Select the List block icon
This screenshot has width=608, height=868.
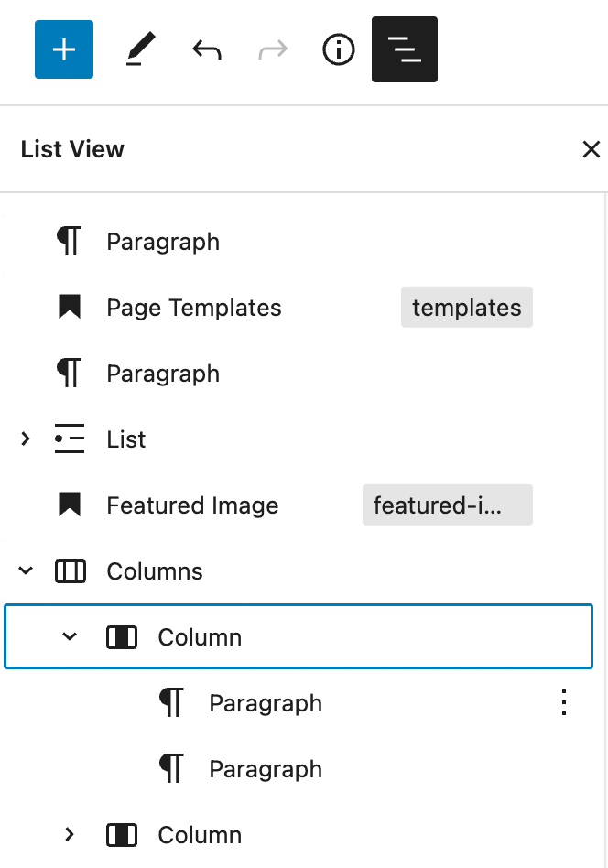click(x=69, y=439)
